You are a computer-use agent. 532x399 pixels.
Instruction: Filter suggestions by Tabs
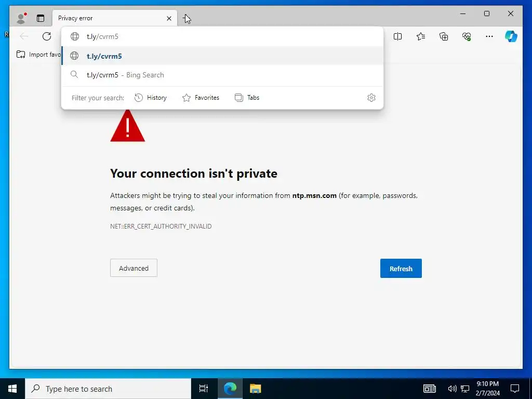click(x=247, y=98)
